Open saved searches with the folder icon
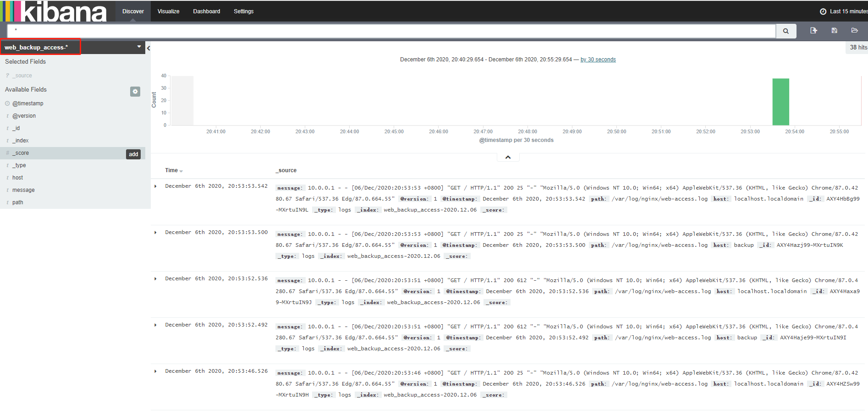Screen dimensions: 868x414 (x=854, y=30)
